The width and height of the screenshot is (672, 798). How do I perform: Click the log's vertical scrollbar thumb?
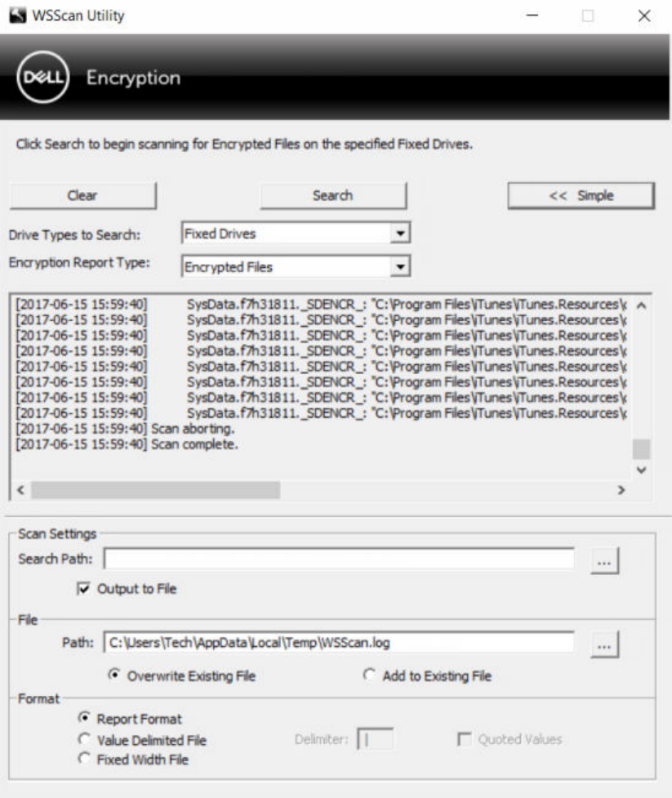[x=642, y=449]
